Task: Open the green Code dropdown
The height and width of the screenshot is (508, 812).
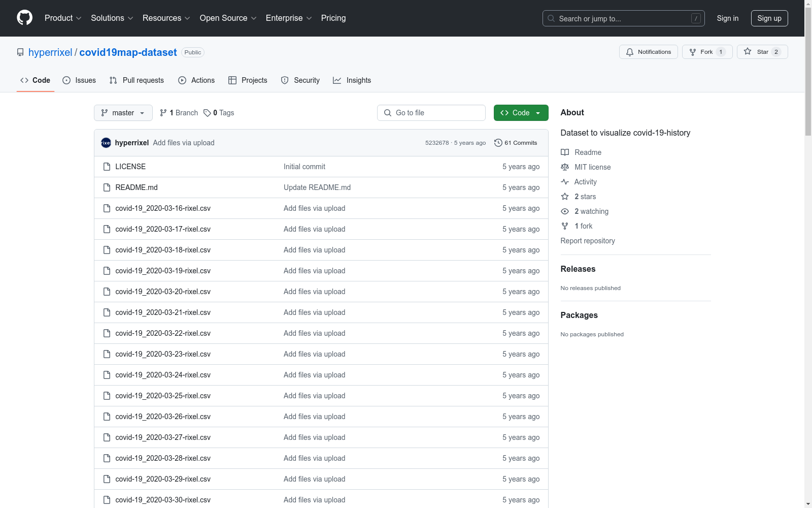Action: pyautogui.click(x=521, y=113)
